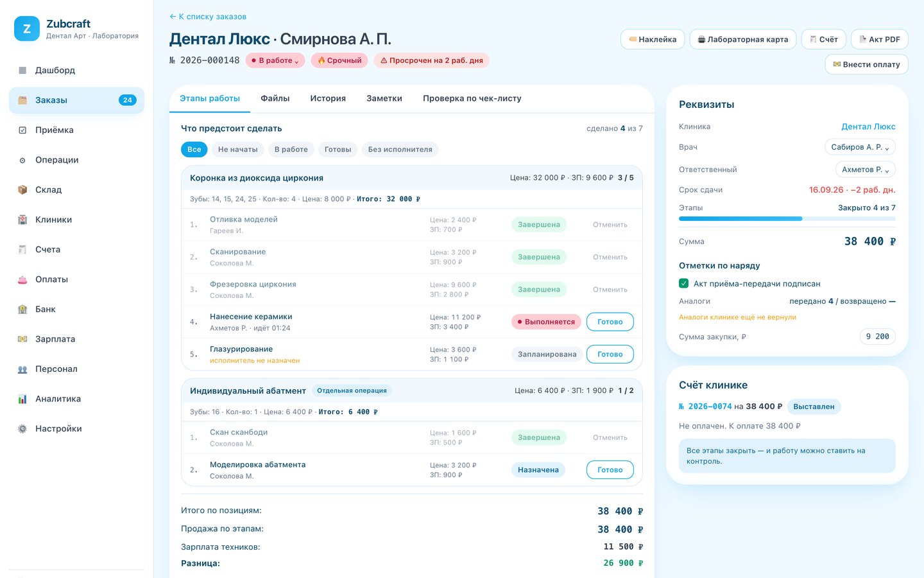The width and height of the screenshot is (924, 578).
Task: Open the Оплаты sidebar icon
Action: point(22,279)
